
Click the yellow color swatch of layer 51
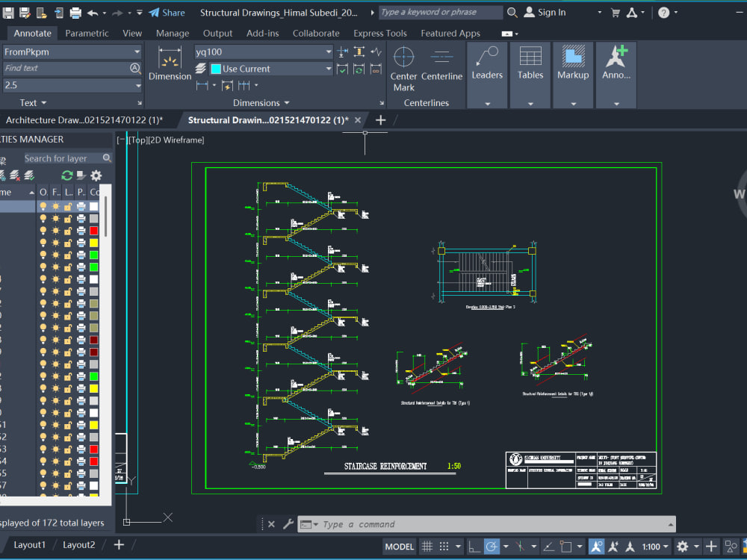(94, 425)
